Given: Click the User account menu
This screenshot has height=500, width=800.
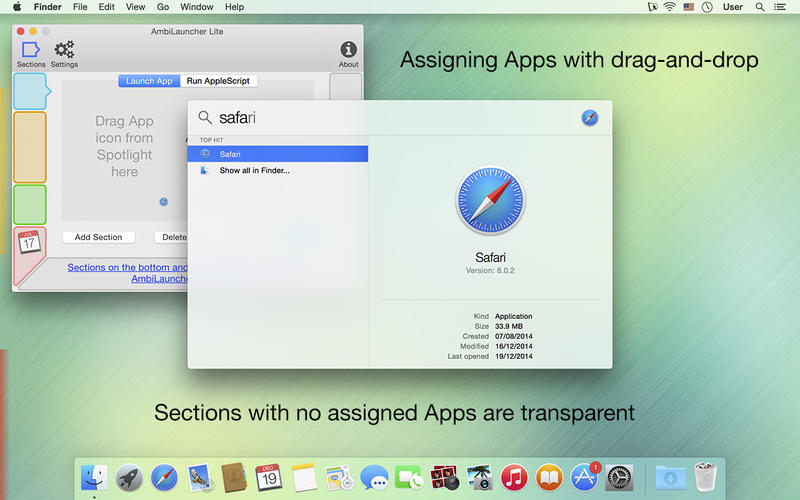Looking at the screenshot, I should point(733,7).
